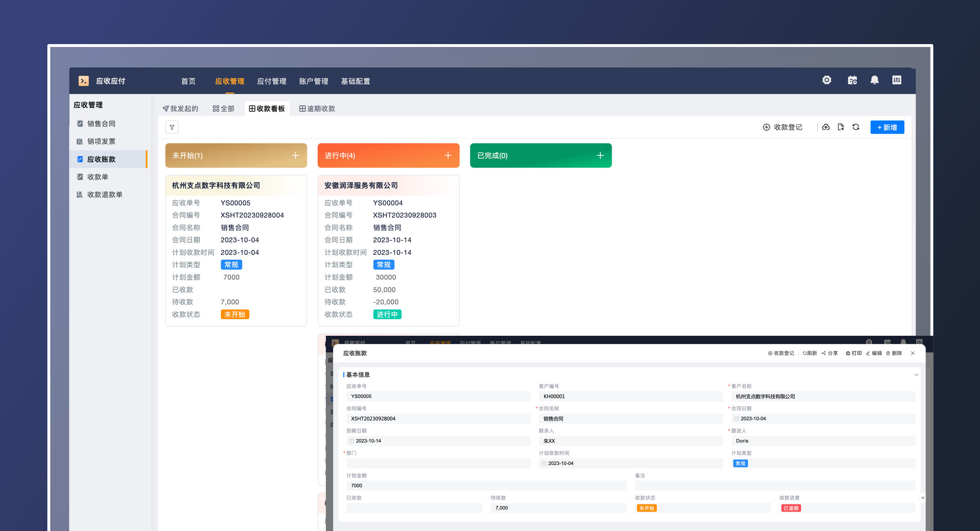Open the calendar schedule icon
Image resolution: width=980 pixels, height=531 pixels.
[x=852, y=80]
